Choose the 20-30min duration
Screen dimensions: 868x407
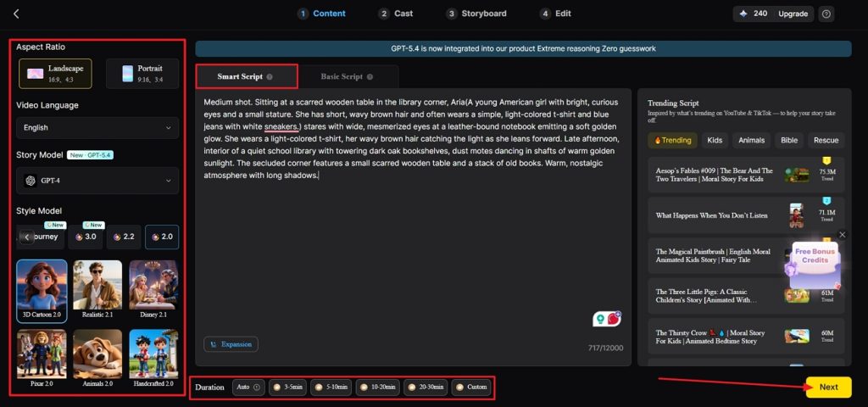[426, 387]
